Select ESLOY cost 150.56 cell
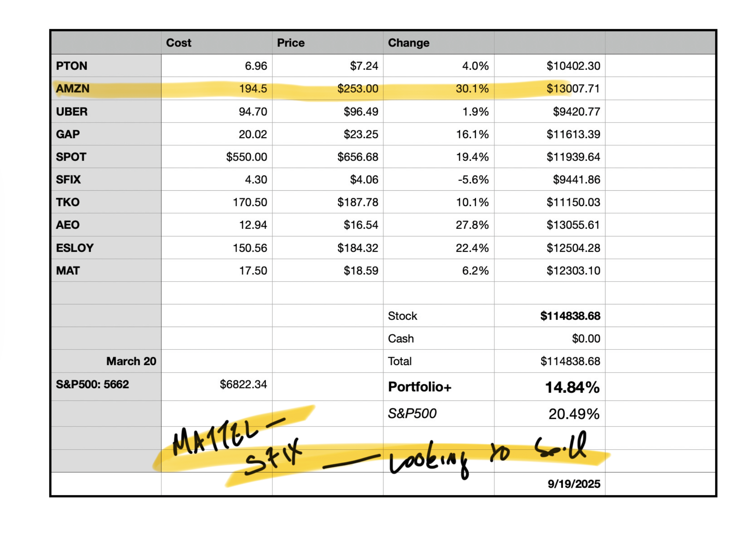Screen dimensions: 738x560 (250, 248)
